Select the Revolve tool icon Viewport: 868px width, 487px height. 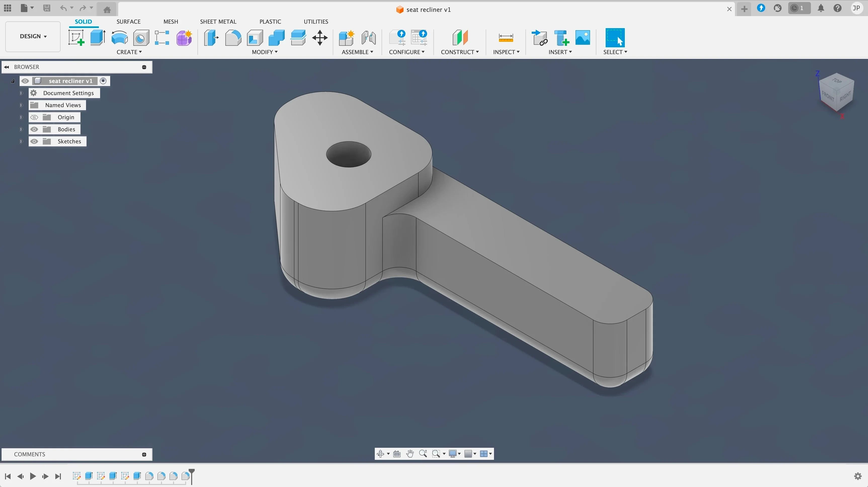120,37
